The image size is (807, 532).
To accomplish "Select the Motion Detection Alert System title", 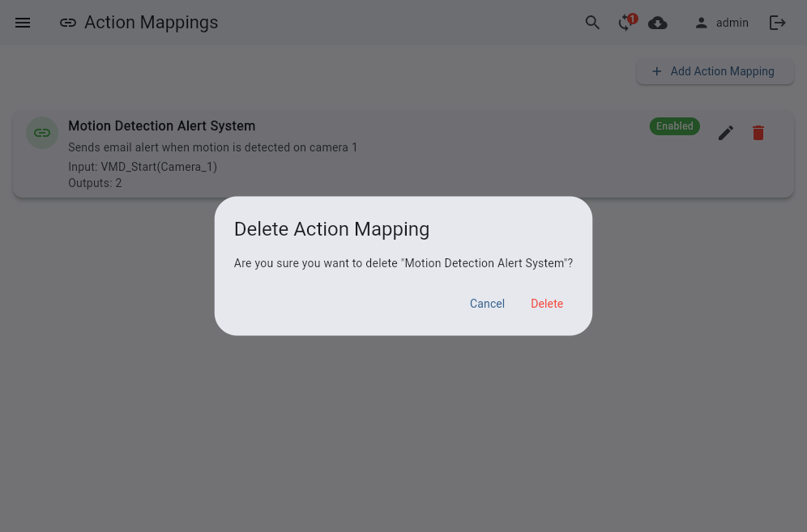I will [x=161, y=126].
